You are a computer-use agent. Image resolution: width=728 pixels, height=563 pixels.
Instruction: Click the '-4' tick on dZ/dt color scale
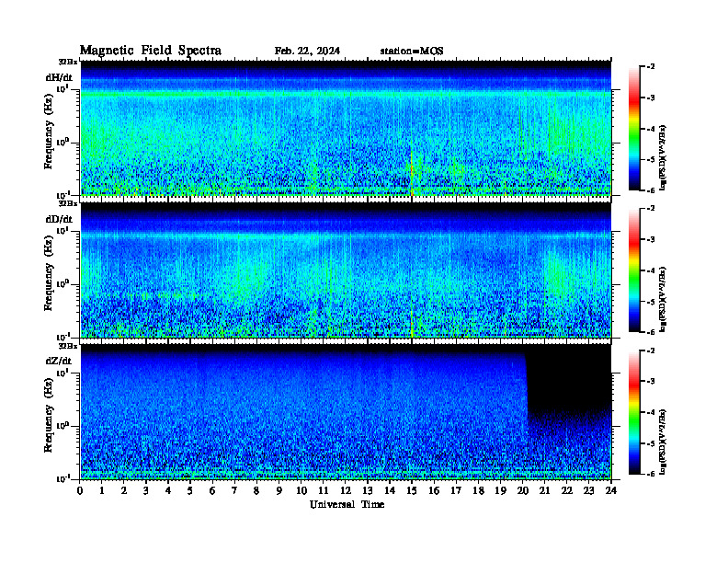[651, 412]
